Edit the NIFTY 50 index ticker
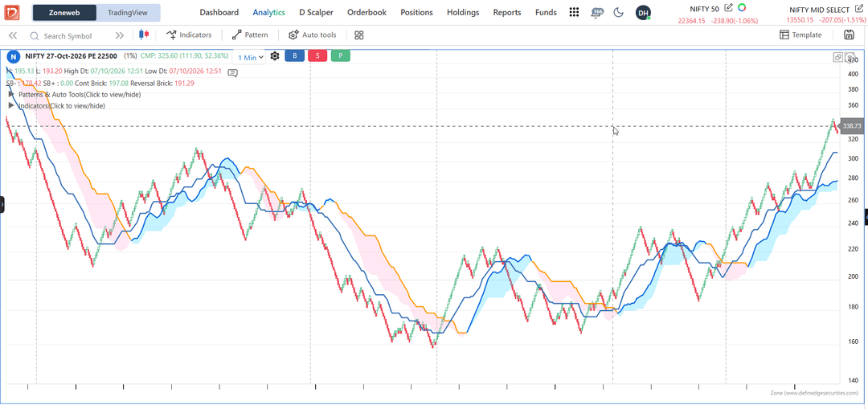Screen dimensions: 868x409 point(728,7)
